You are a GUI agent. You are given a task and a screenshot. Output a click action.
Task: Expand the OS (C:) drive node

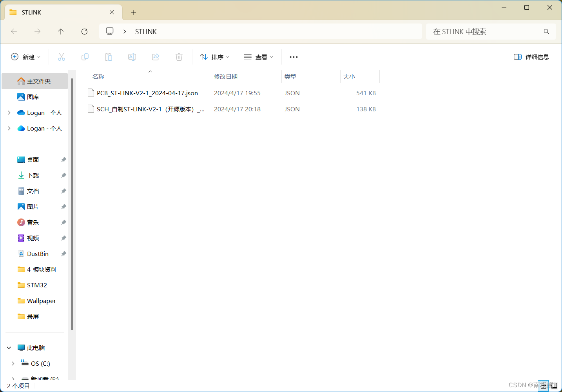13,363
